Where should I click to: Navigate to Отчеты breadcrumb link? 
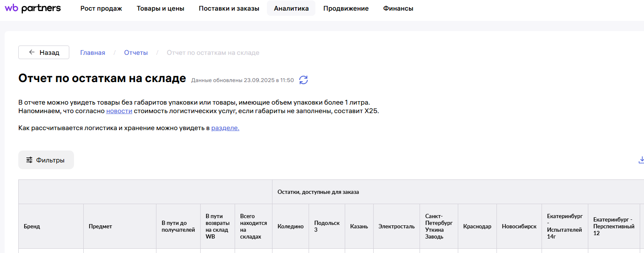(136, 53)
